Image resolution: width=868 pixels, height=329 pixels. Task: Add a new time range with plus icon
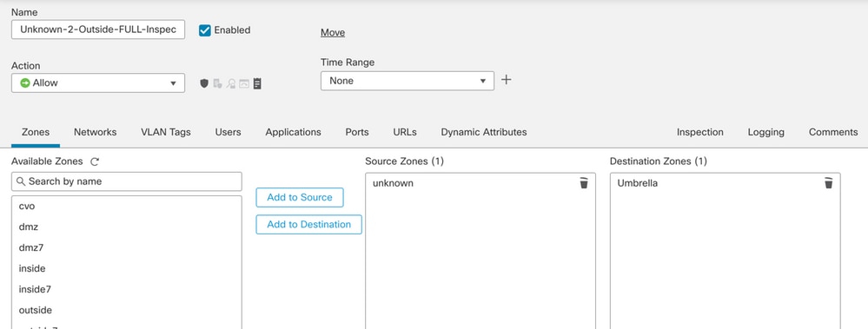506,80
